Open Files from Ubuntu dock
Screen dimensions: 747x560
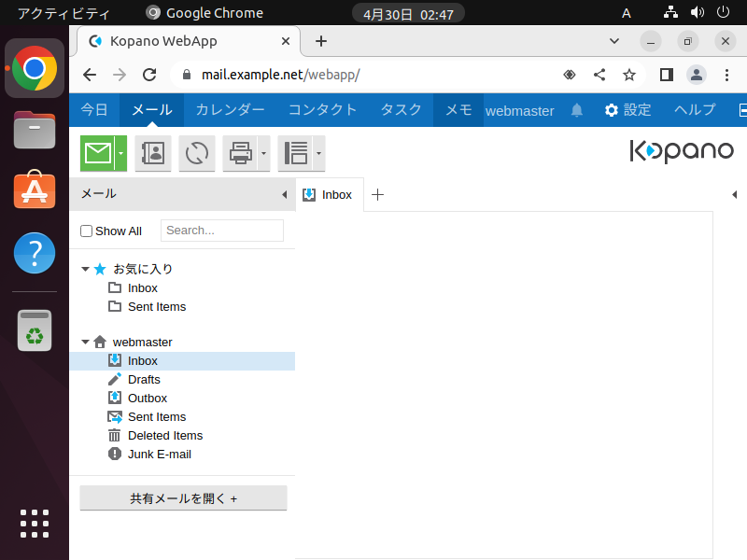[35, 130]
